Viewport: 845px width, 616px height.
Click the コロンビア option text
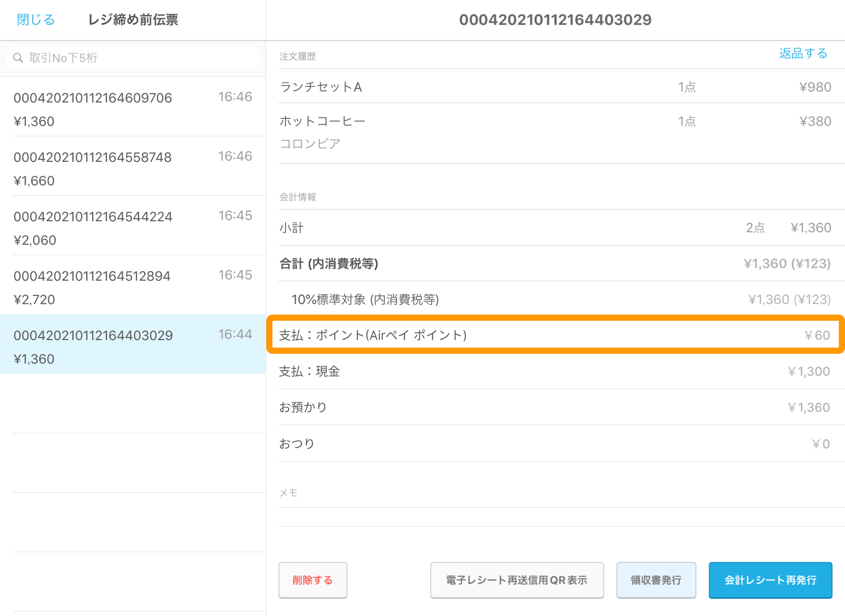coord(310,144)
